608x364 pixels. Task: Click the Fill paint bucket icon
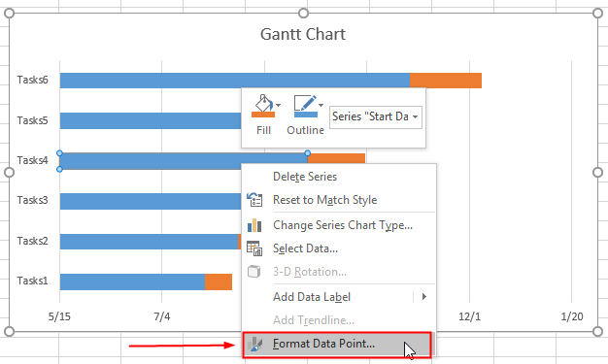263,103
